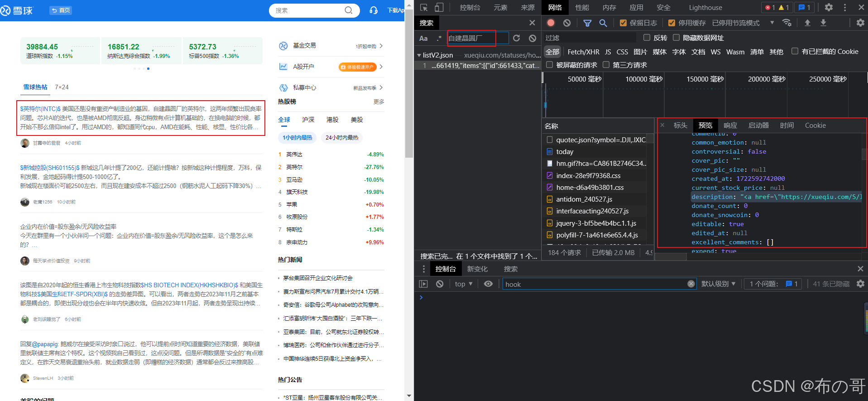Click the search query input field

click(478, 38)
